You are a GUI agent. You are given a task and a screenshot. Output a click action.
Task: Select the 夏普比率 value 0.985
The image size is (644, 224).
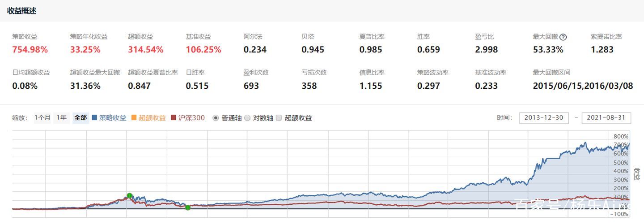click(371, 50)
